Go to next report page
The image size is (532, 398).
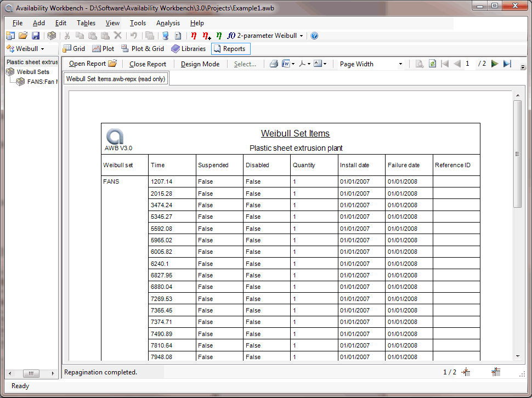click(495, 64)
